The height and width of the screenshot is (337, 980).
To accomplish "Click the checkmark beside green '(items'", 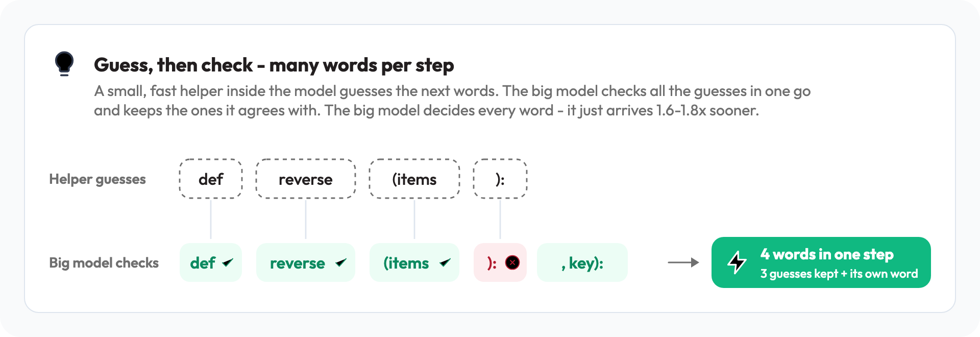I will tap(445, 262).
